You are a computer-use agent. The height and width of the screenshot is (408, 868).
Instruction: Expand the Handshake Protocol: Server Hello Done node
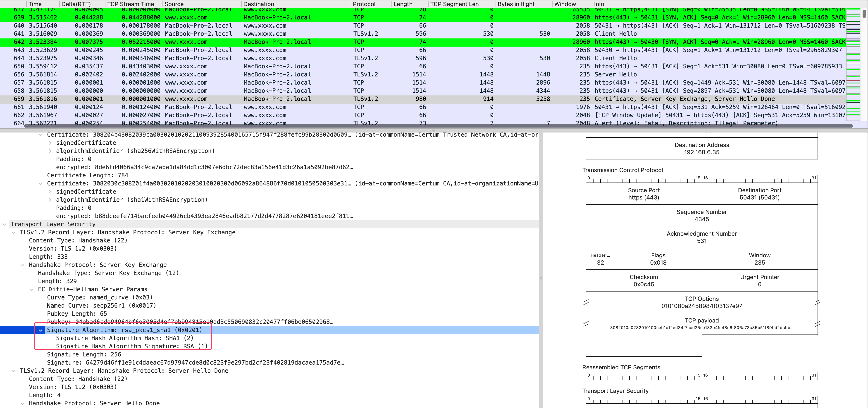22,403
